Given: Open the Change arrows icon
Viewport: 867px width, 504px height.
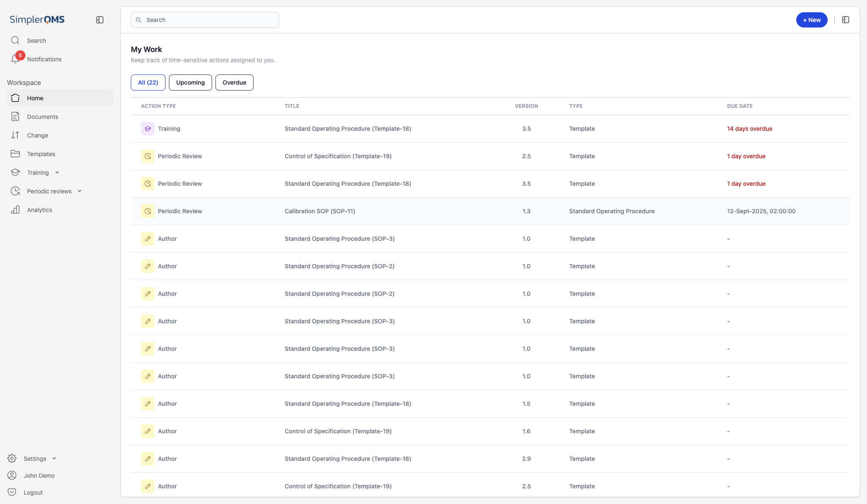Looking at the screenshot, I should pyautogui.click(x=15, y=135).
